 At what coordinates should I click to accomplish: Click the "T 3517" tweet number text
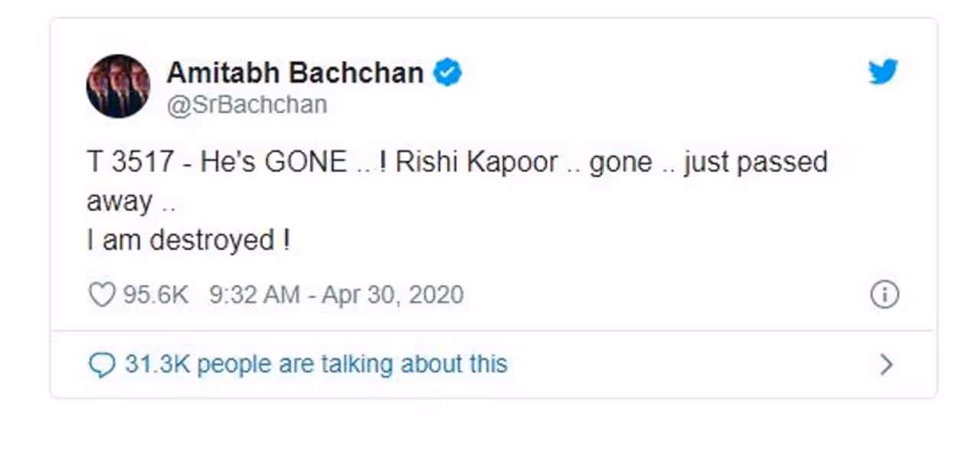pos(131,164)
